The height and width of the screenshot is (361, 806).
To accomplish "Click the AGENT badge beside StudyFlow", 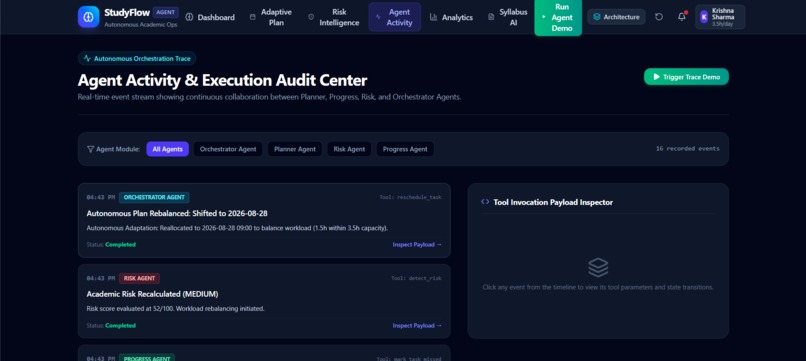I will tap(166, 12).
